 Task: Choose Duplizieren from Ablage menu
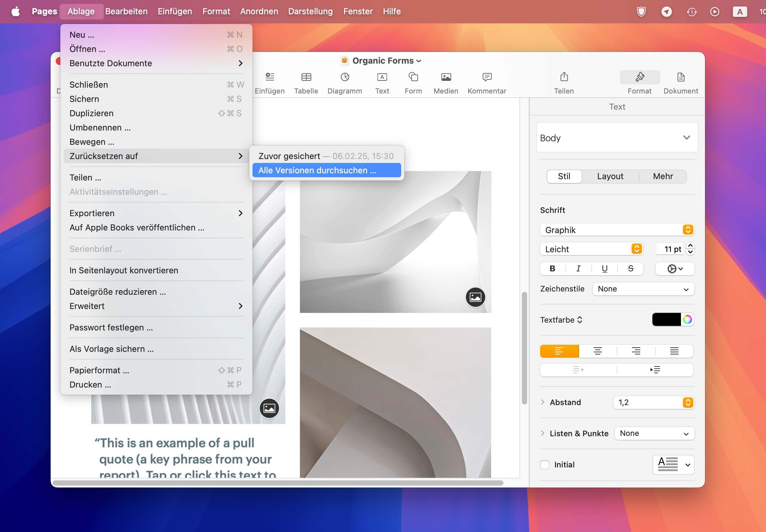156,113
